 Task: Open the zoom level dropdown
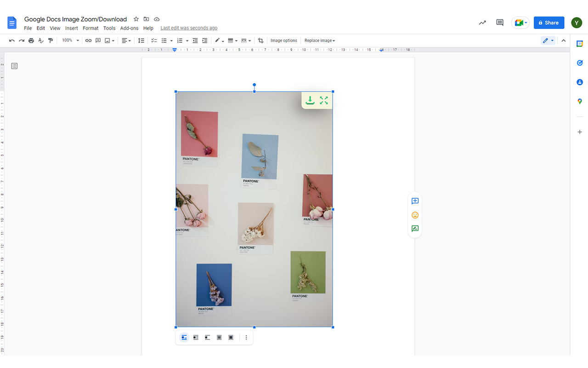click(x=69, y=40)
